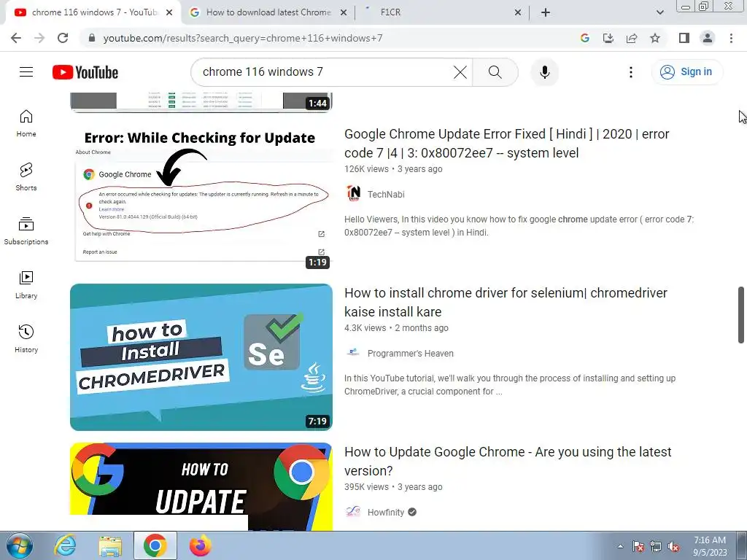Screen dimensions: 747x560
Task: Click the '395K views' text
Action: point(366,487)
